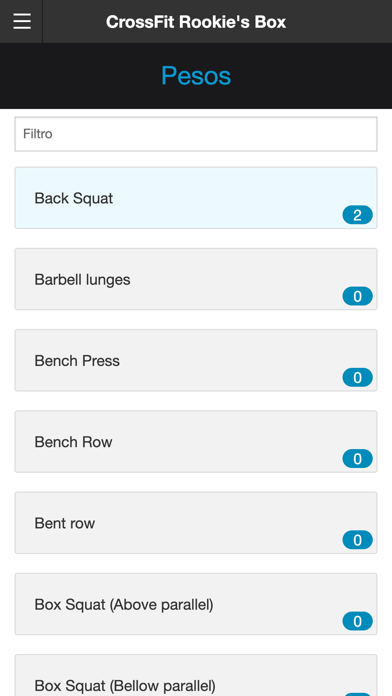Open Box Squat (Bellow parallel)
The image size is (392, 696).
196,676
